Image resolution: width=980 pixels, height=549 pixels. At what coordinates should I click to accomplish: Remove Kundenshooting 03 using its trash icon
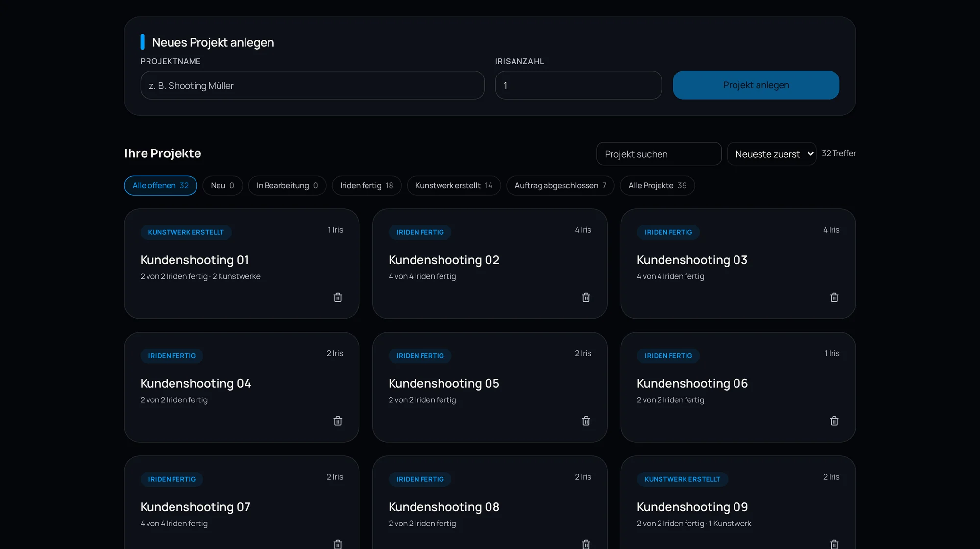point(834,298)
